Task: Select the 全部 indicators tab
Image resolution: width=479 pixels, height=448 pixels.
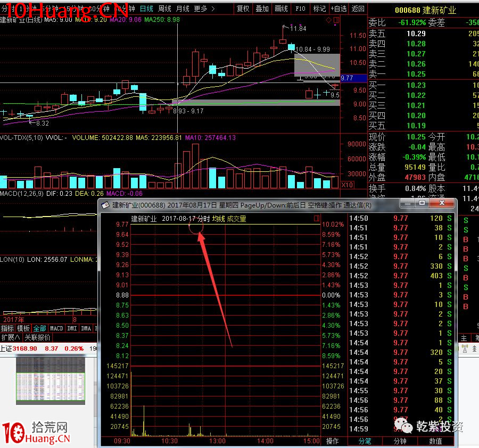Action: coord(39,328)
